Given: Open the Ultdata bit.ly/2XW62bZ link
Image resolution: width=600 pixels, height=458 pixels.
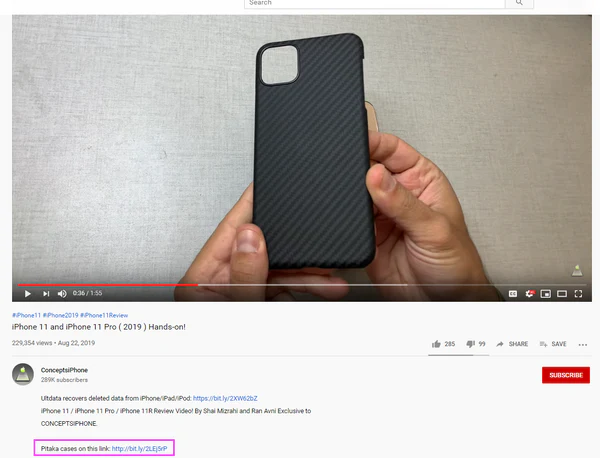Looking at the screenshot, I should (x=225, y=398).
